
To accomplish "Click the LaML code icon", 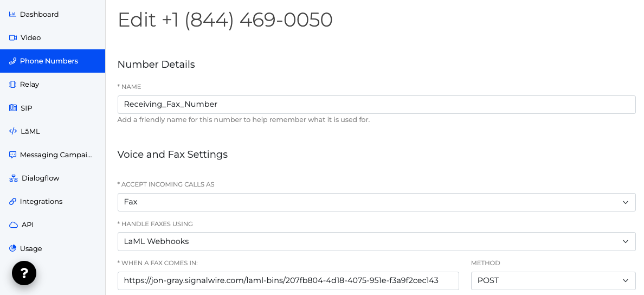I will [13, 131].
